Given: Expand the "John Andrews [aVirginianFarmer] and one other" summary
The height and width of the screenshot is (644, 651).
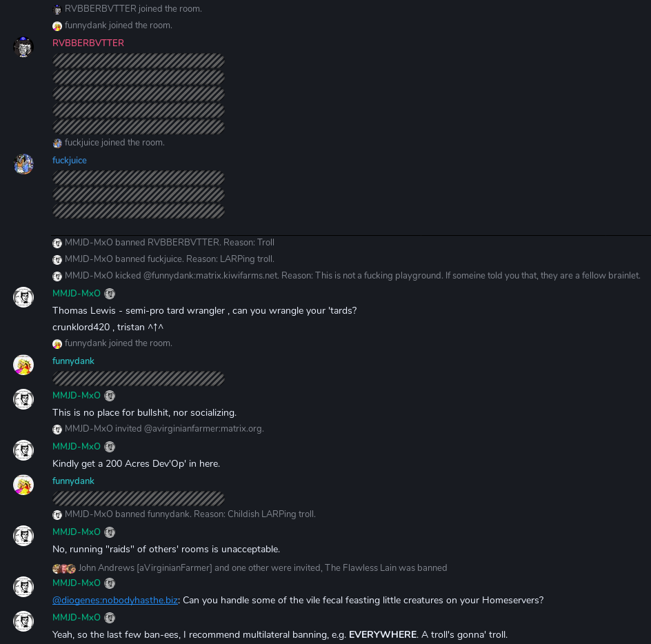Looking at the screenshot, I should (262, 567).
